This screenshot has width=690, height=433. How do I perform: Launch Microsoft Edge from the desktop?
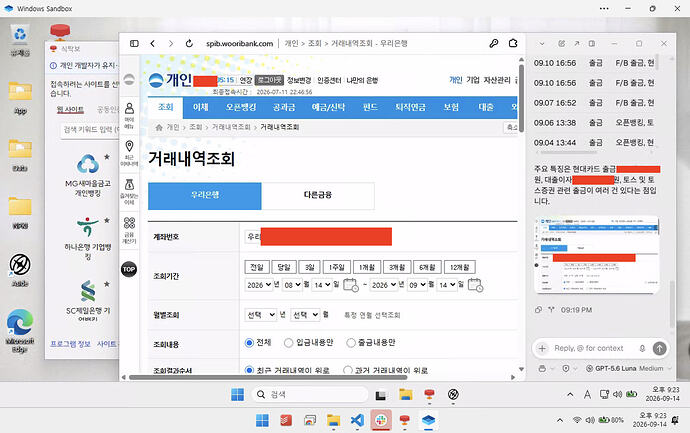pos(20,331)
